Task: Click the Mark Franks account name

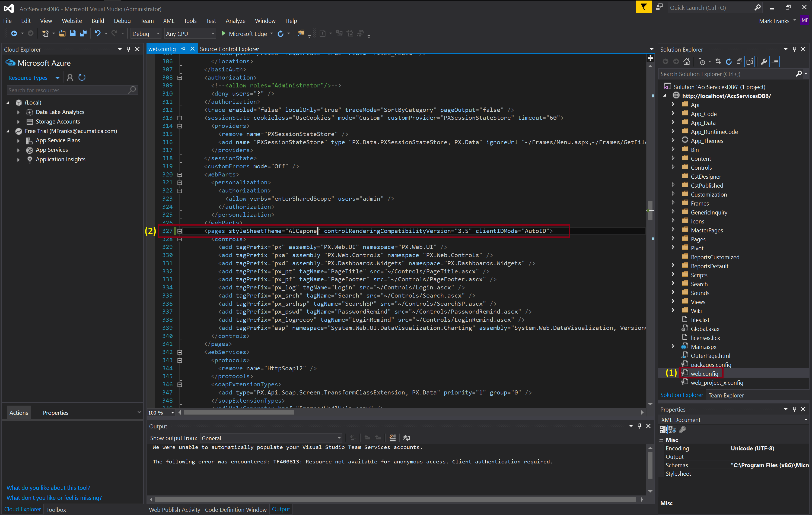Action: pyautogui.click(x=774, y=21)
